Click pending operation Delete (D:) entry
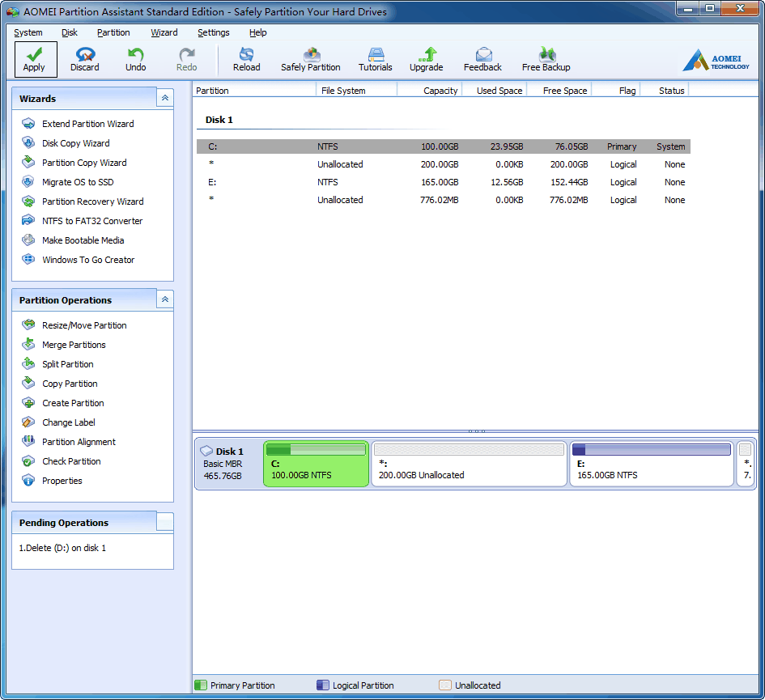This screenshot has height=700, width=765. [x=62, y=548]
